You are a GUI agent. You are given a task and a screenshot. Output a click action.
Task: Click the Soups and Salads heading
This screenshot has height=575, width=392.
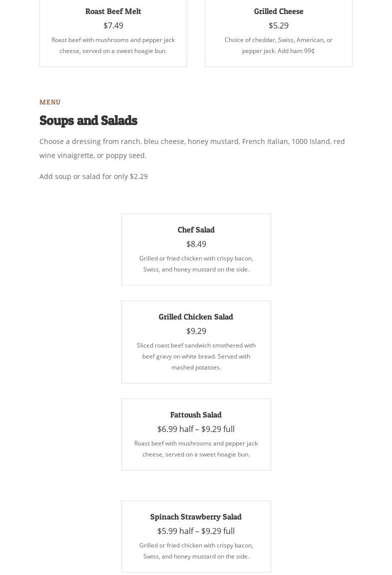(x=88, y=120)
